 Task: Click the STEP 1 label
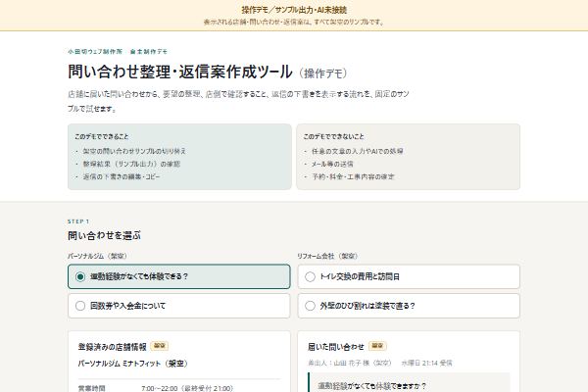click(78, 221)
